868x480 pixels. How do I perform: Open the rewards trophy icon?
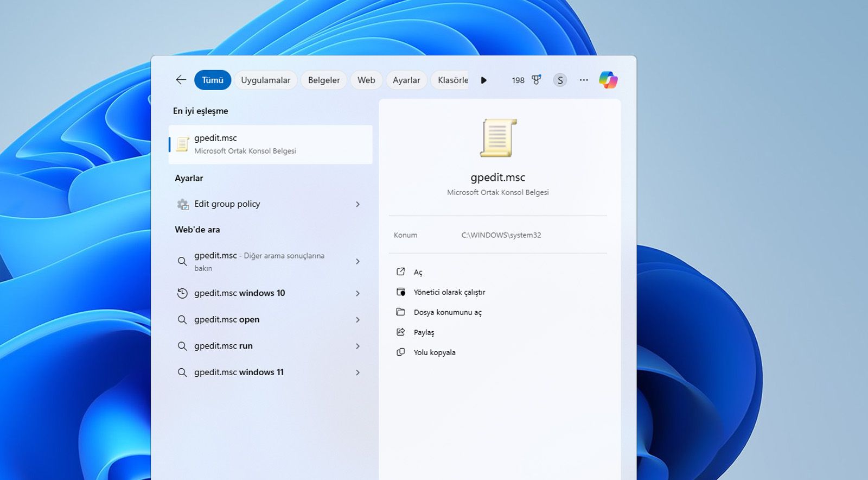[536, 80]
